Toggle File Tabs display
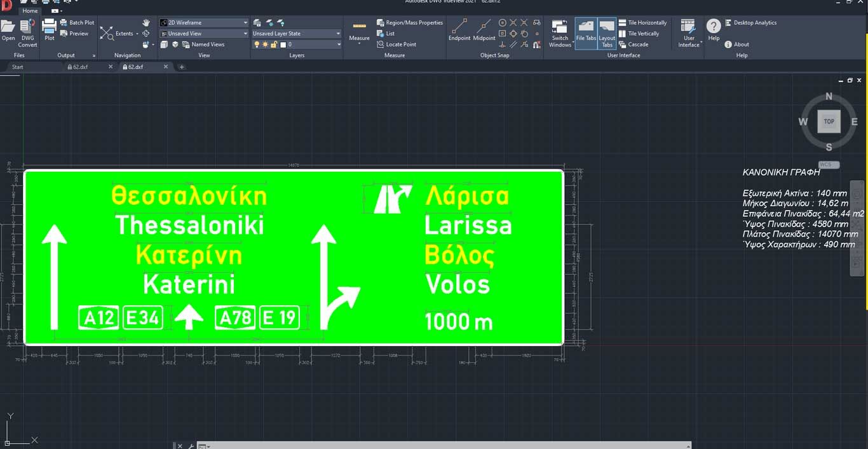 (x=585, y=33)
